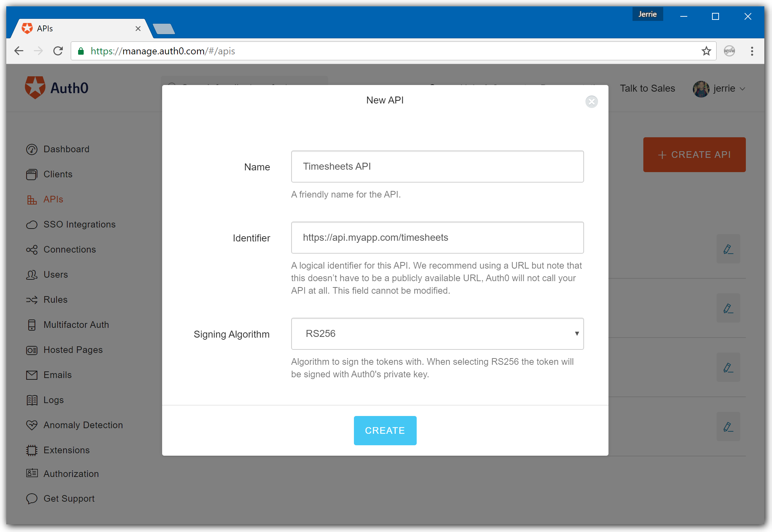Click the + CREATE API button
Screen dimensions: 772x532
pos(694,155)
